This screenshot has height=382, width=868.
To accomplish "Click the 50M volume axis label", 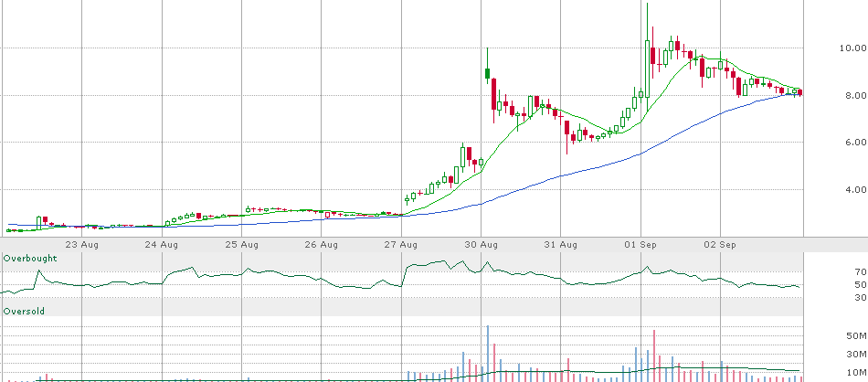I will click(x=856, y=336).
